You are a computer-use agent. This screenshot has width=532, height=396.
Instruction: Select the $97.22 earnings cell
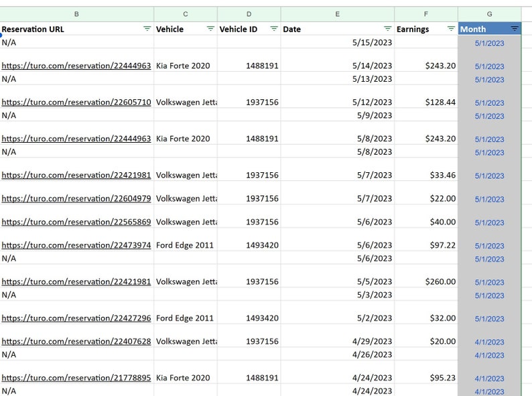click(426, 240)
